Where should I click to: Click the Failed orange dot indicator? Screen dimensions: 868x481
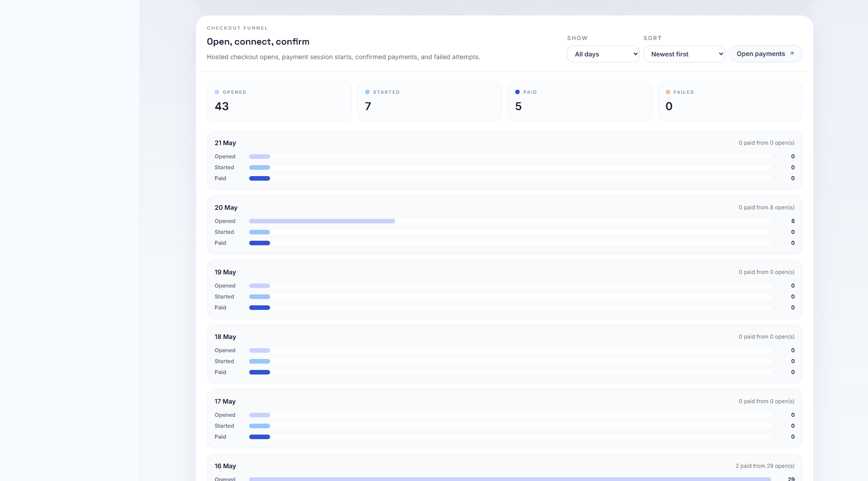pyautogui.click(x=668, y=92)
